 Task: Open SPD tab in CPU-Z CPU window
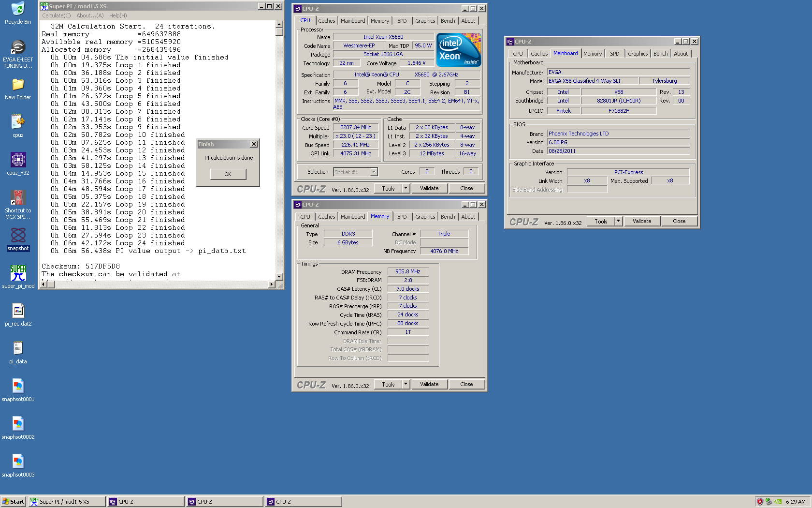tap(402, 21)
